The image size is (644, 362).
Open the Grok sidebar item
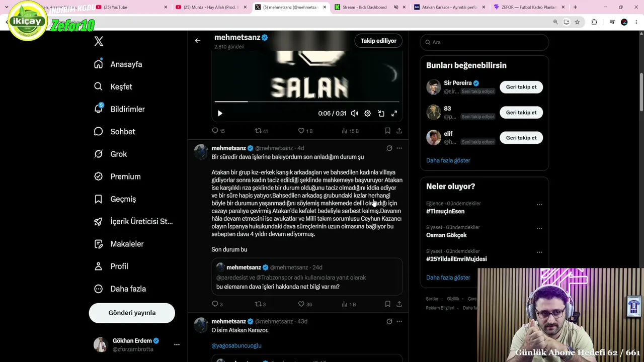(x=111, y=154)
